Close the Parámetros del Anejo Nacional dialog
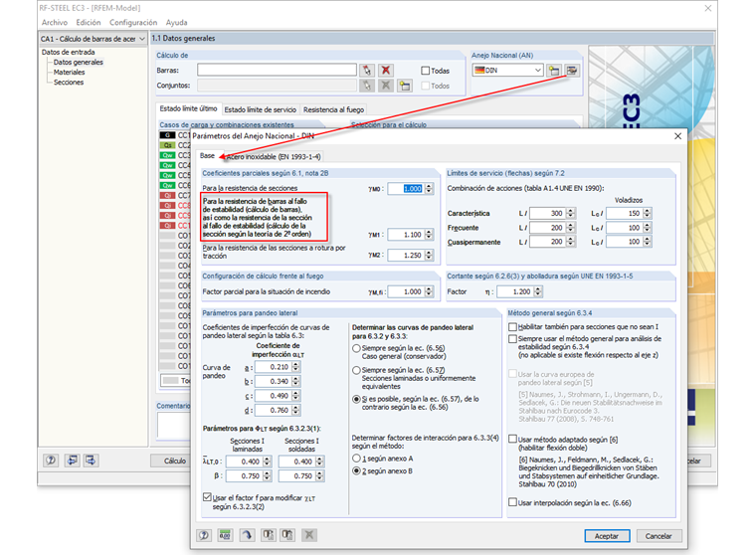The width and height of the screenshot is (756, 555). pyautogui.click(x=677, y=136)
